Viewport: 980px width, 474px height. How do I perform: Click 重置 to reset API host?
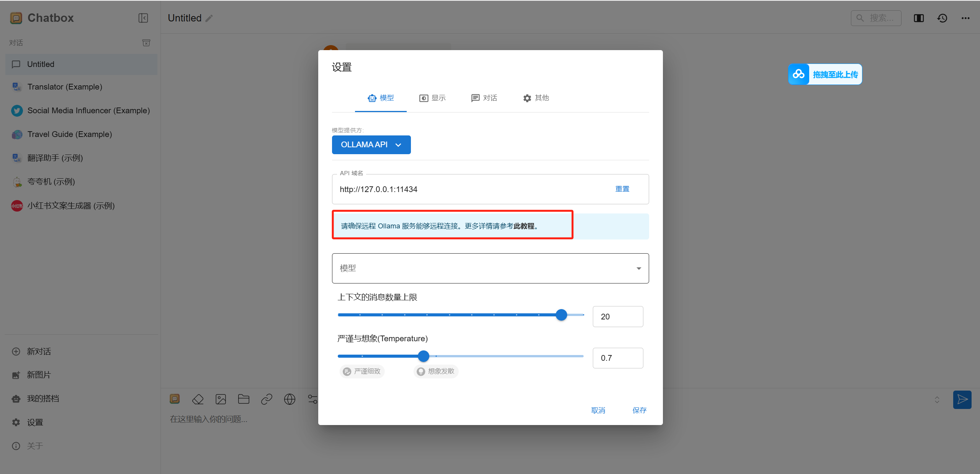[x=622, y=189]
